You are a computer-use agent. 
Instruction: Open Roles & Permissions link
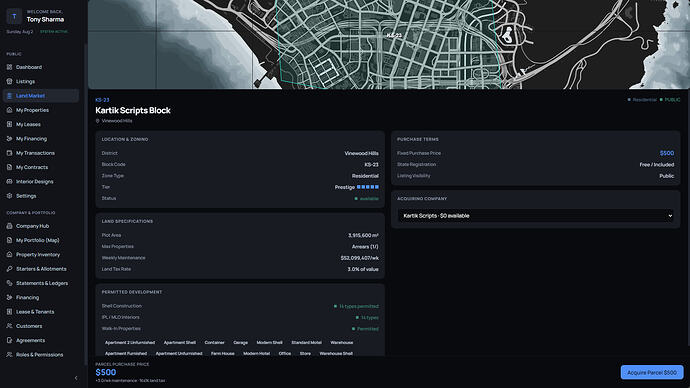pos(40,355)
